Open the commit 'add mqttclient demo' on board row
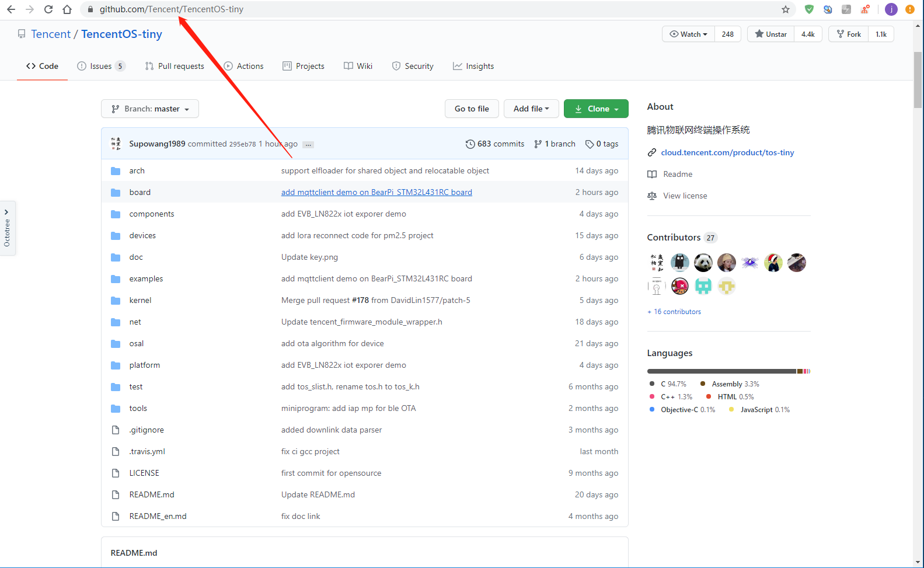Screen dimensions: 924x568 [x=376, y=192]
